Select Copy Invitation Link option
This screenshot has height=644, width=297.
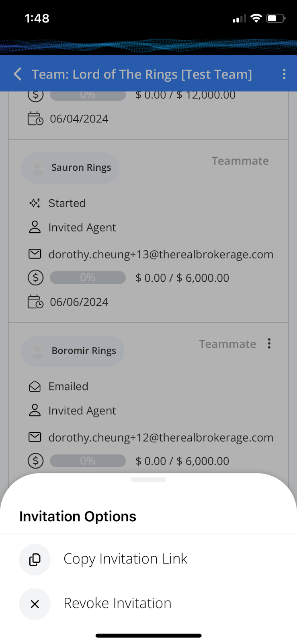tap(148, 559)
